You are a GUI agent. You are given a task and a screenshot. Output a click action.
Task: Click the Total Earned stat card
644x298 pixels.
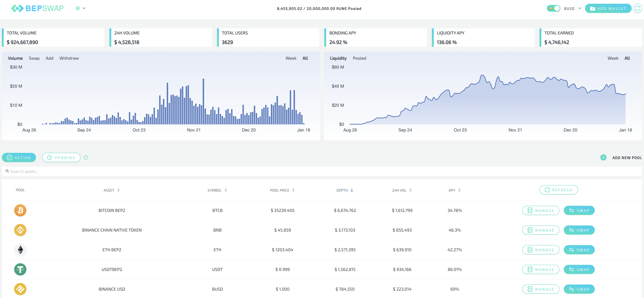(x=591, y=38)
